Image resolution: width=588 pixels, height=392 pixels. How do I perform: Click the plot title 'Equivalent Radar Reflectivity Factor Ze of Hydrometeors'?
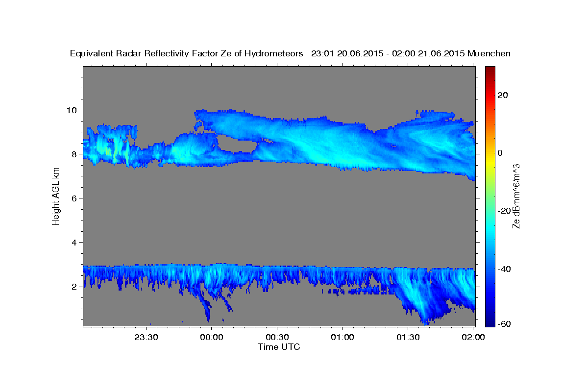point(186,54)
